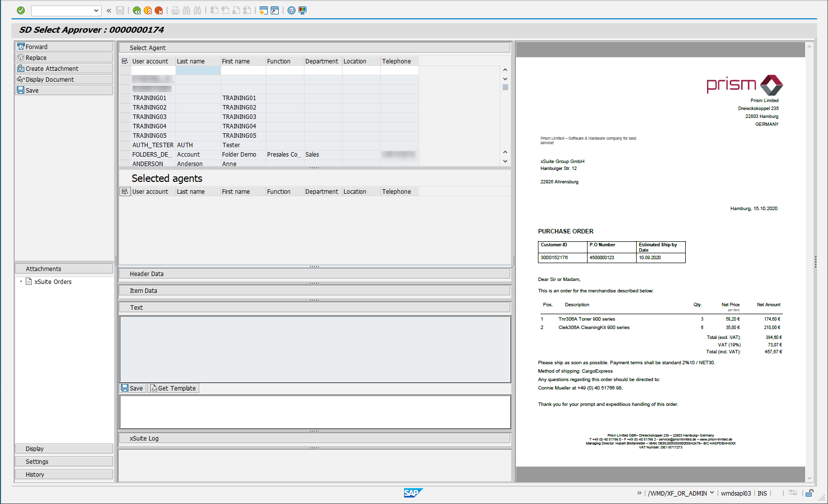Select Replace from the action panel

tap(35, 57)
